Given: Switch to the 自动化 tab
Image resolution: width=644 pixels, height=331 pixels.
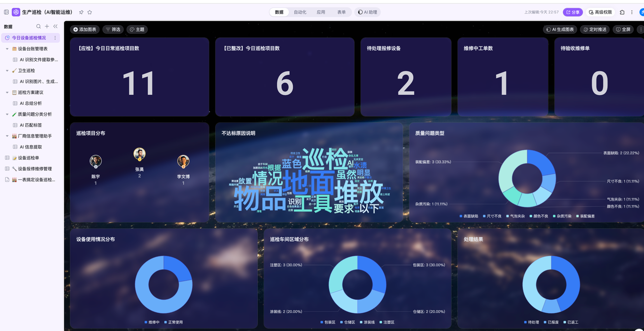Looking at the screenshot, I should click(x=300, y=12).
